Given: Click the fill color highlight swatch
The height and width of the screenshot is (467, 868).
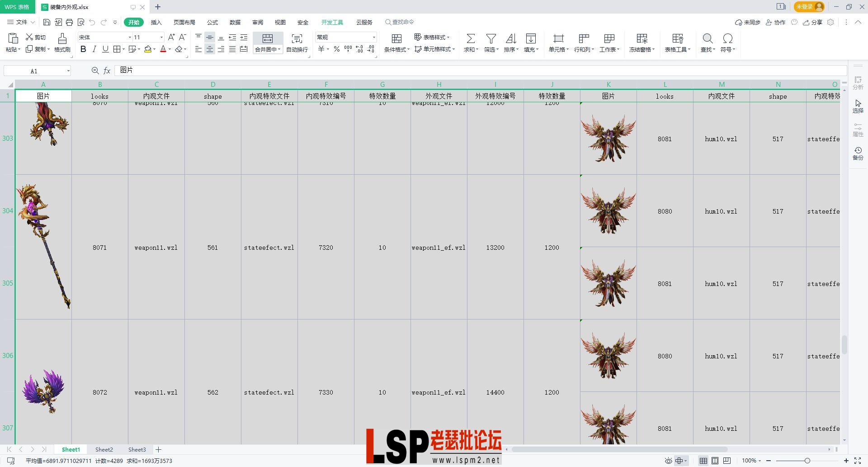Looking at the screenshot, I should tap(148, 49).
